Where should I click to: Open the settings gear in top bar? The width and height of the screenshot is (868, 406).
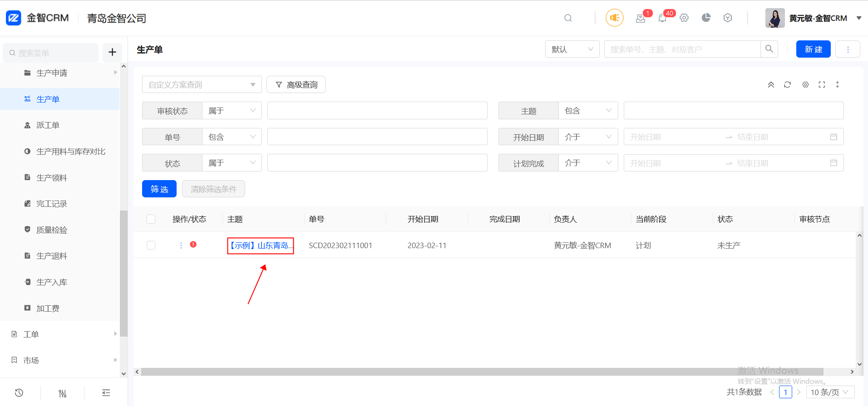pyautogui.click(x=684, y=18)
